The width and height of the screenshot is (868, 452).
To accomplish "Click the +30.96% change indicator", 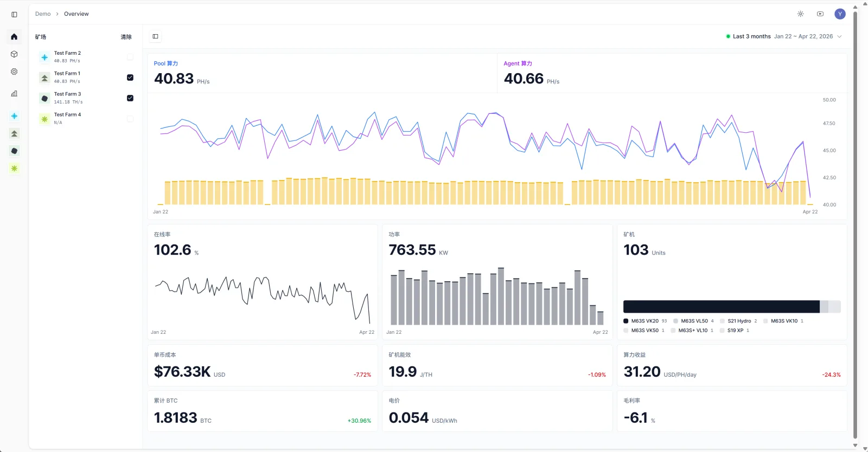I will 359,421.
